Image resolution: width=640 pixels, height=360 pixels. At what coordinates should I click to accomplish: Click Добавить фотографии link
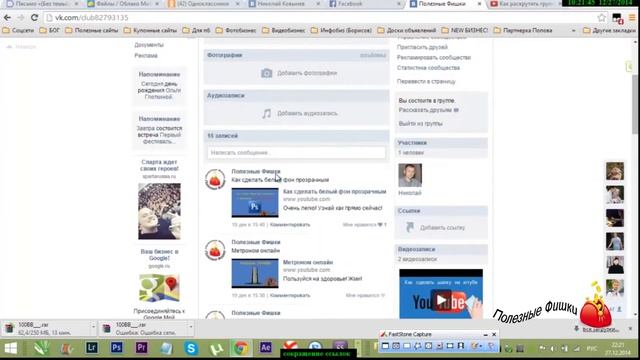click(307, 73)
